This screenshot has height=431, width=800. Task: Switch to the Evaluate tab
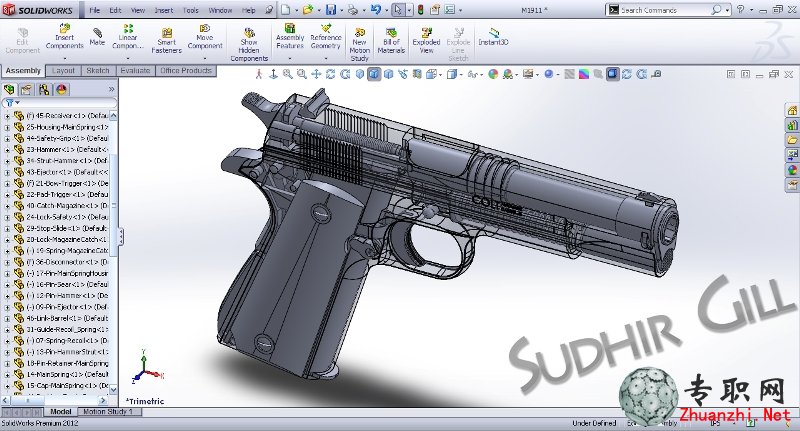[135, 71]
